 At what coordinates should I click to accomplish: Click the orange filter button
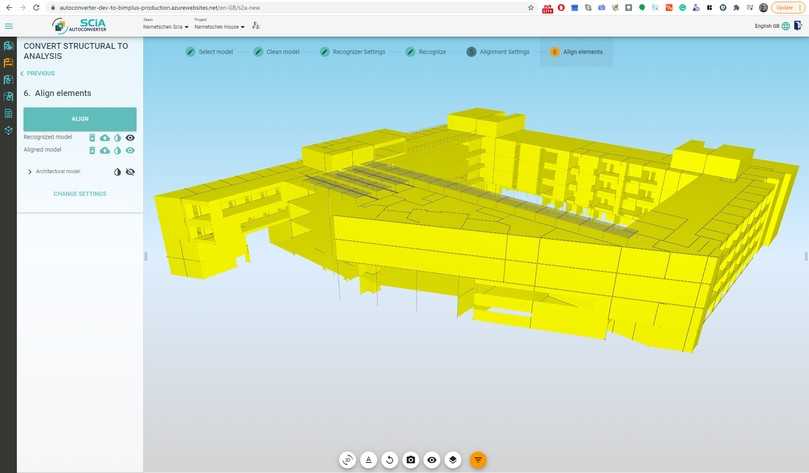(x=478, y=460)
